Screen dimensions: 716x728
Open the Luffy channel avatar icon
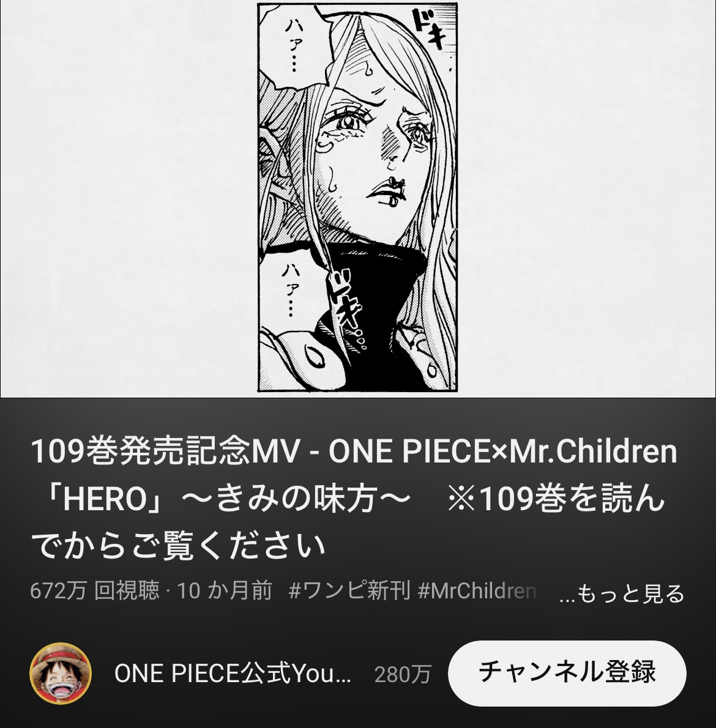tap(61, 673)
